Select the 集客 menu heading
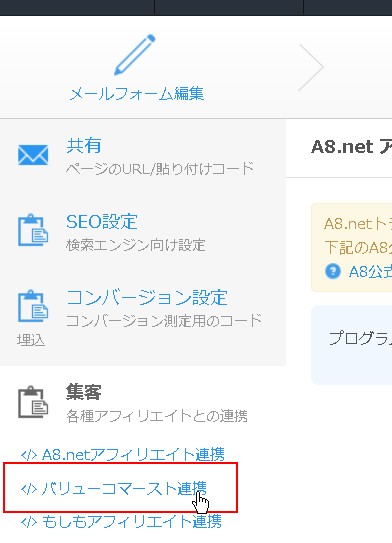The image size is (392, 543). coord(83,392)
